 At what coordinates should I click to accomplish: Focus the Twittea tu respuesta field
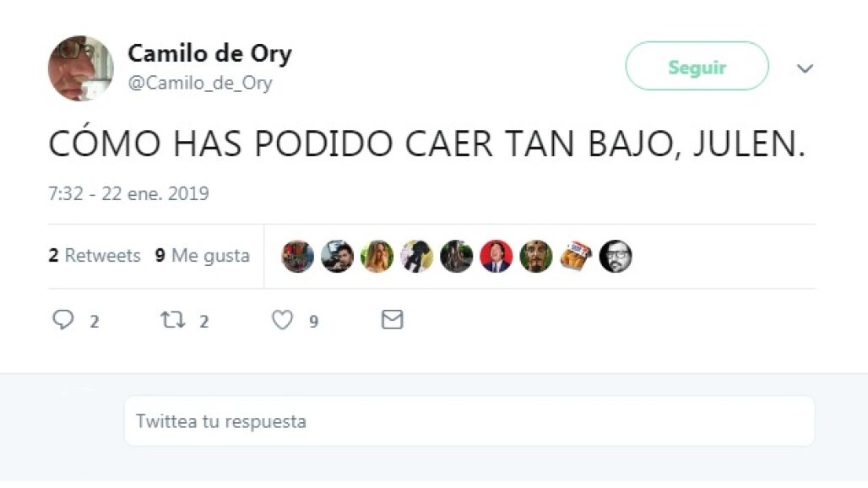coord(469,421)
